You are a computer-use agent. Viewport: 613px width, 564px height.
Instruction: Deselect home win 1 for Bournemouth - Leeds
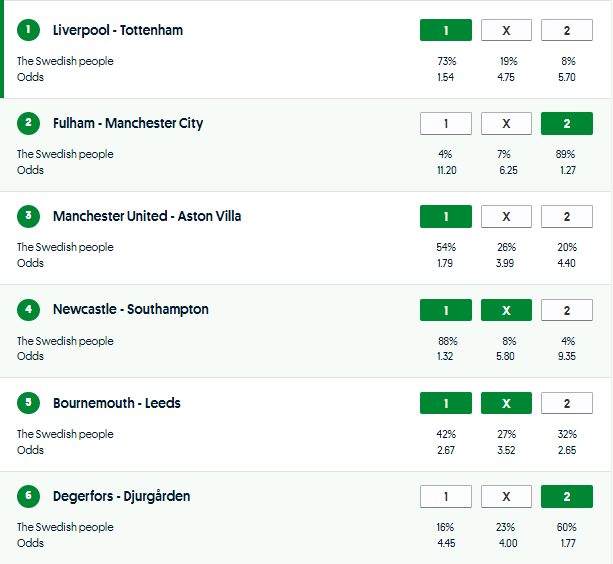point(446,403)
